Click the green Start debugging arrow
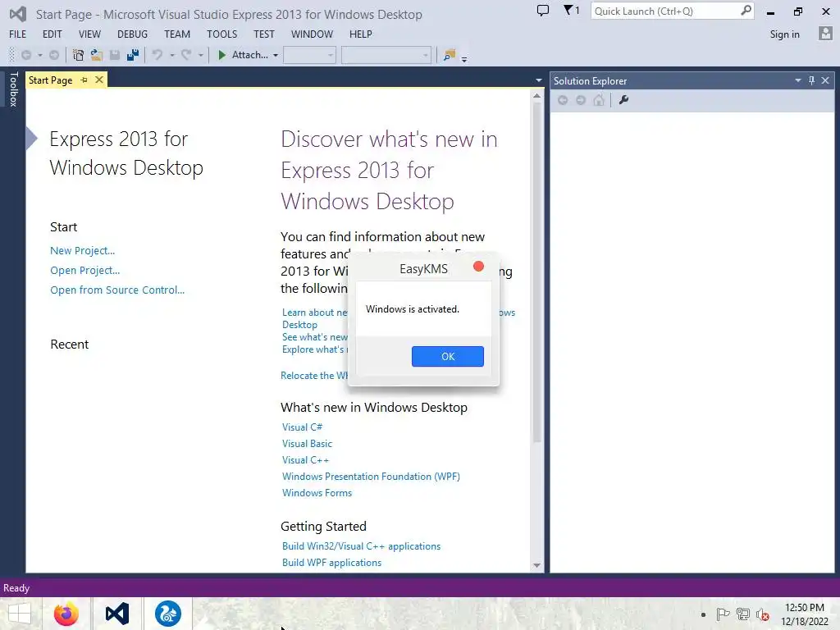 tap(221, 55)
